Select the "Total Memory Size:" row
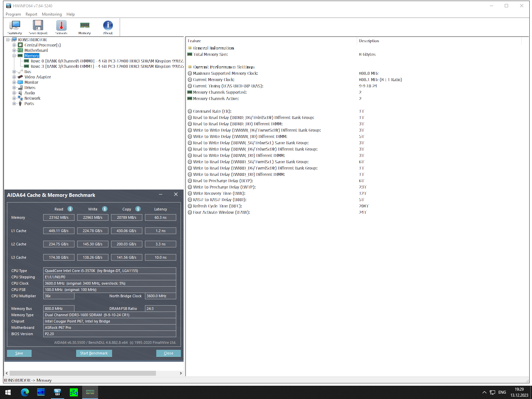 pyautogui.click(x=357, y=54)
